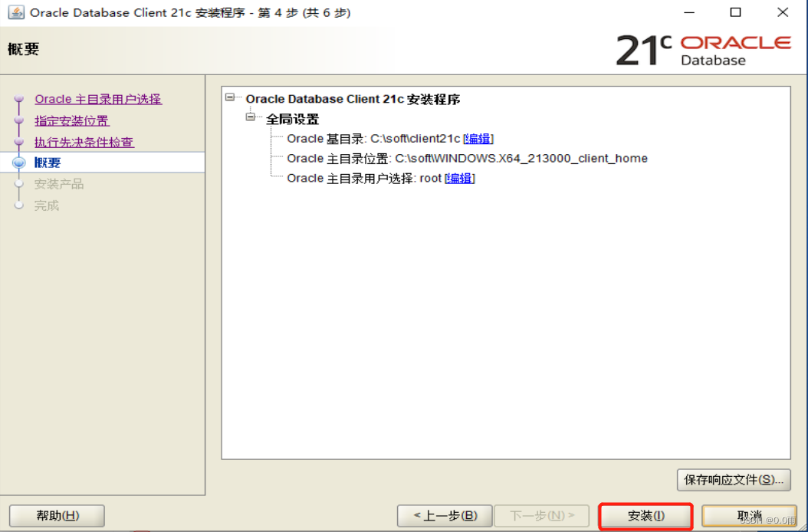Edit the Oracle 基目录 setting
808x532 pixels.
coord(478,139)
